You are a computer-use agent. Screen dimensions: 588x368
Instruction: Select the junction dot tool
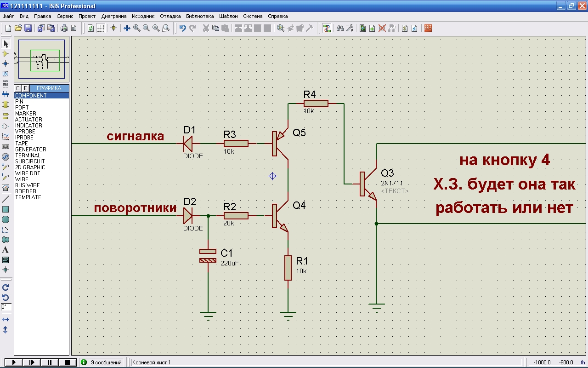pyautogui.click(x=6, y=63)
